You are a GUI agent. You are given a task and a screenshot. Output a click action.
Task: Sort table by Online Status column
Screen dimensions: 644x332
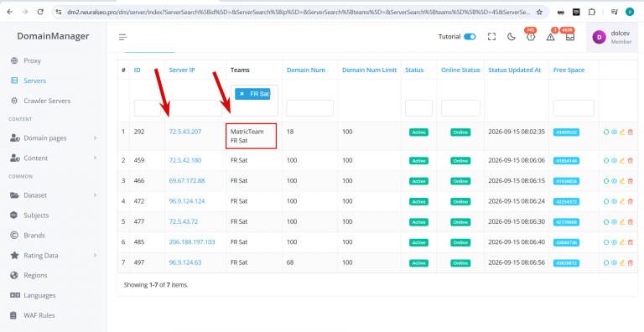coord(460,70)
